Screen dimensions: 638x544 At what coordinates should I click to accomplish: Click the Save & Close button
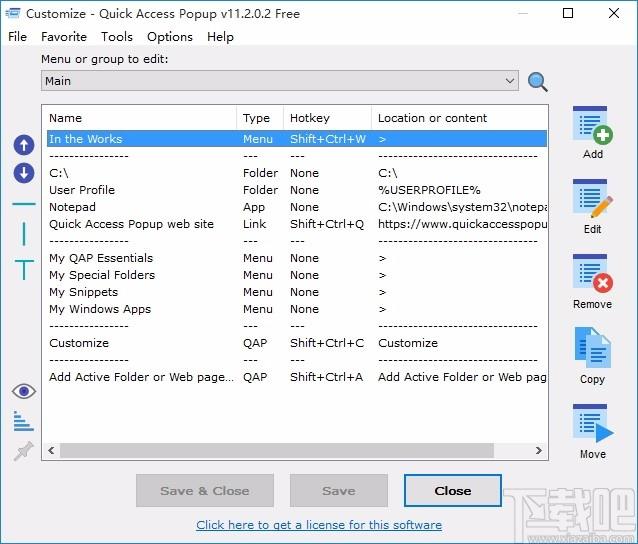(205, 490)
